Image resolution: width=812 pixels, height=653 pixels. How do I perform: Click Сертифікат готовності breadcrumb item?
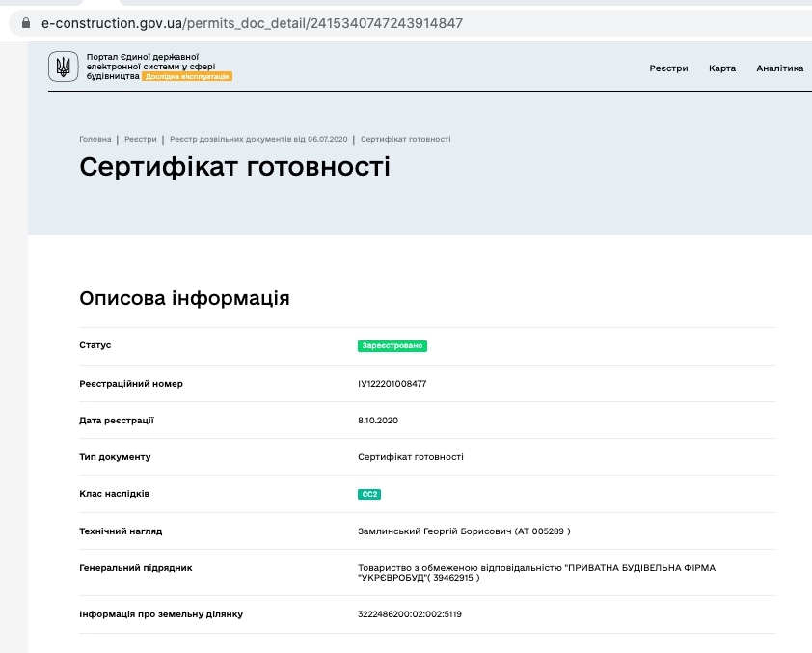pyautogui.click(x=405, y=139)
